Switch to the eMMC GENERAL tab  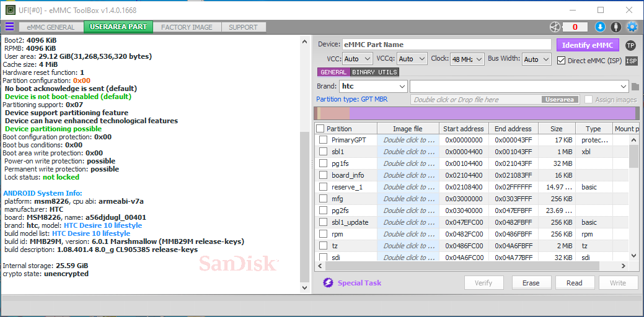(x=51, y=27)
